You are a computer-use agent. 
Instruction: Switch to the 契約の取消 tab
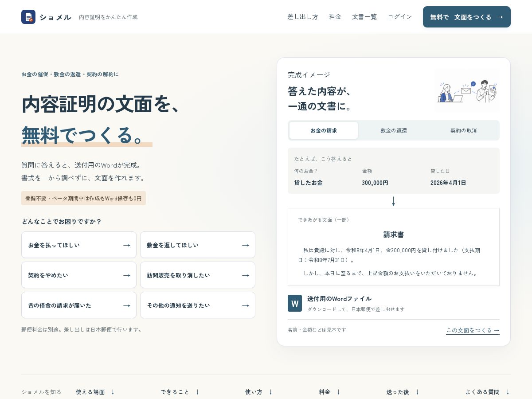coord(463,130)
